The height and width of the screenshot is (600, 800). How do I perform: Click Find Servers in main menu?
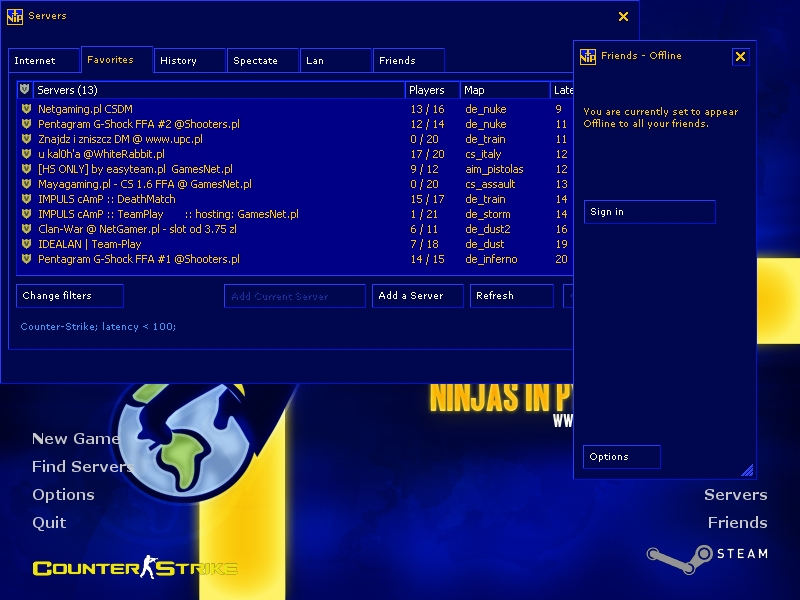pyautogui.click(x=82, y=466)
